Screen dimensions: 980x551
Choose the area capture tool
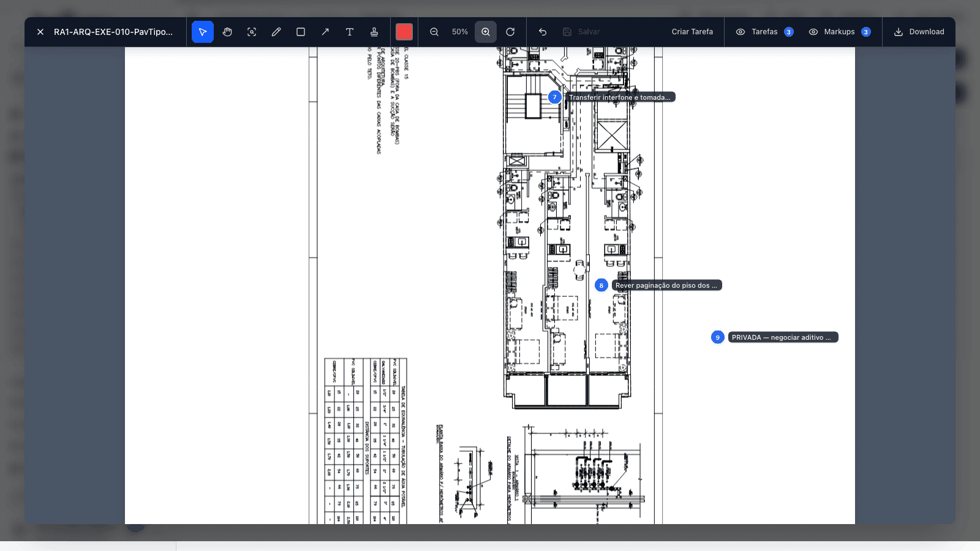tap(252, 32)
